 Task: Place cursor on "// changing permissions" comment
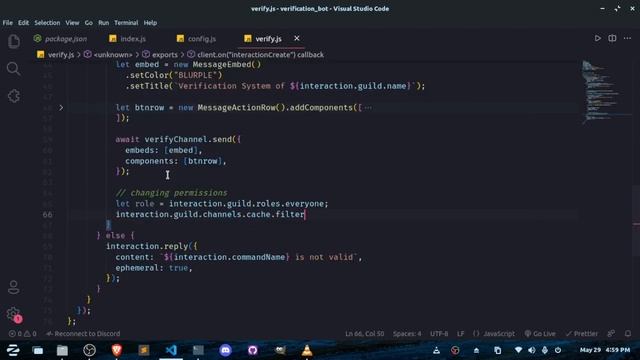(x=171, y=193)
